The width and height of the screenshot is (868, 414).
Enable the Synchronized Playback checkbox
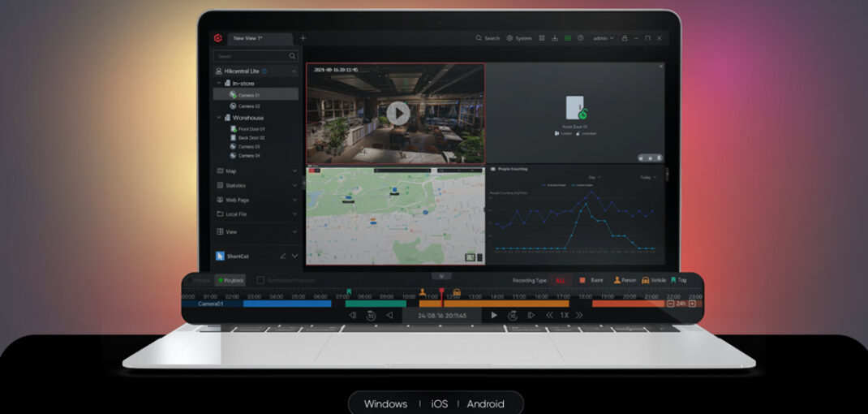[260, 280]
